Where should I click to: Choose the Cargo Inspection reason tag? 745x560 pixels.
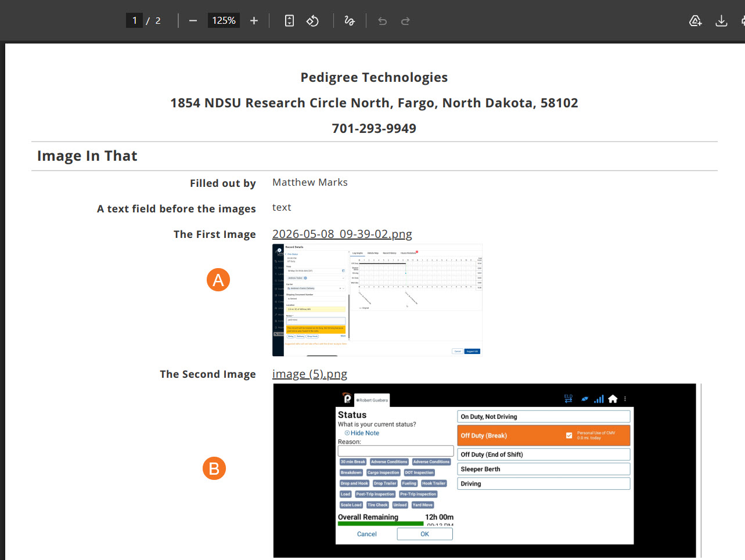coord(383,472)
